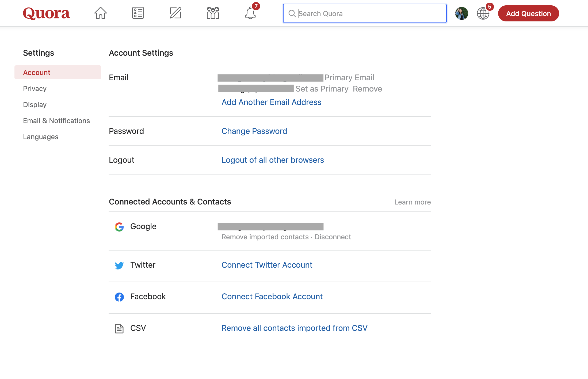Open notifications via the bell icon
The height and width of the screenshot is (379, 588).
point(250,13)
